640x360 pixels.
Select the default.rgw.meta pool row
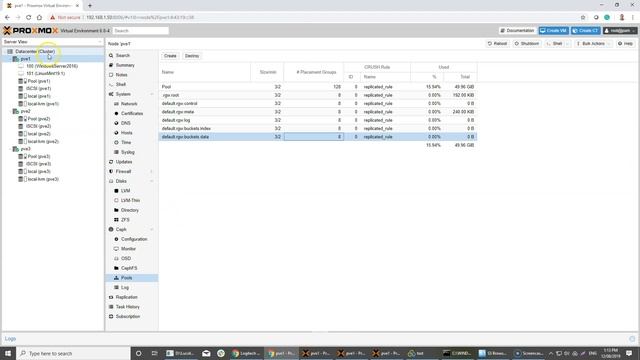318,112
